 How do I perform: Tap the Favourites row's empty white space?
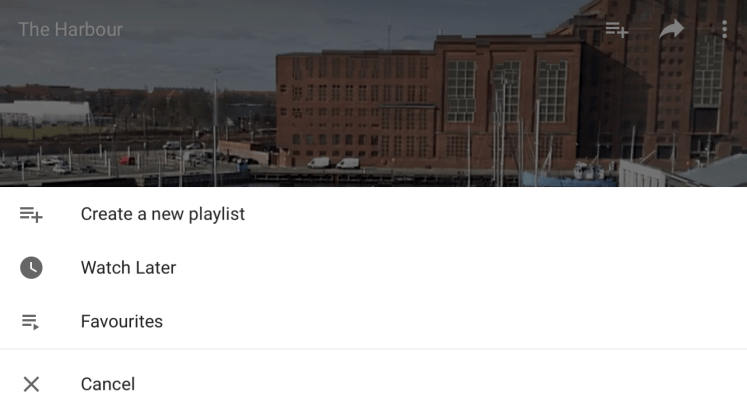[x=453, y=321]
